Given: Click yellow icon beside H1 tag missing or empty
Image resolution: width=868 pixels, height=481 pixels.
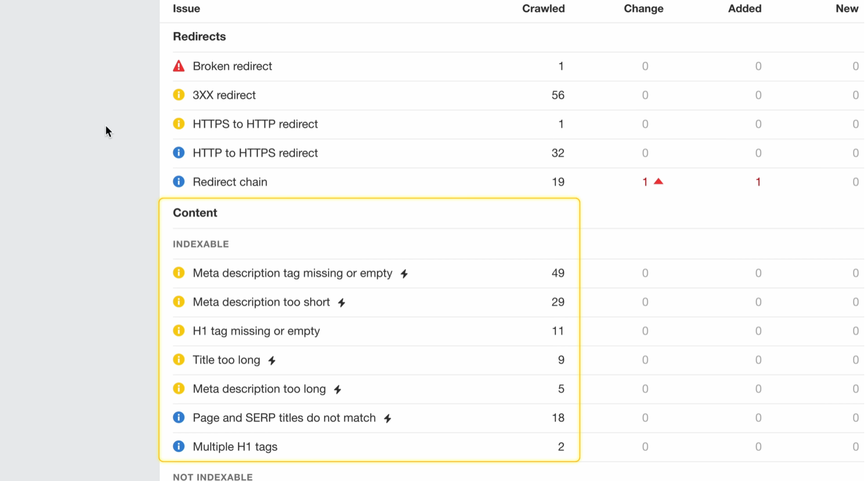Looking at the screenshot, I should coord(179,331).
